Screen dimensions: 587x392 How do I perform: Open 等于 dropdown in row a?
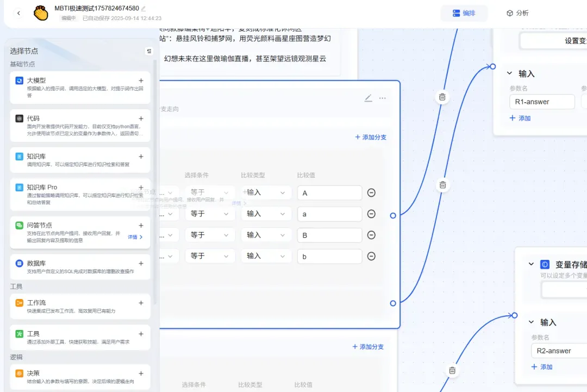click(210, 214)
